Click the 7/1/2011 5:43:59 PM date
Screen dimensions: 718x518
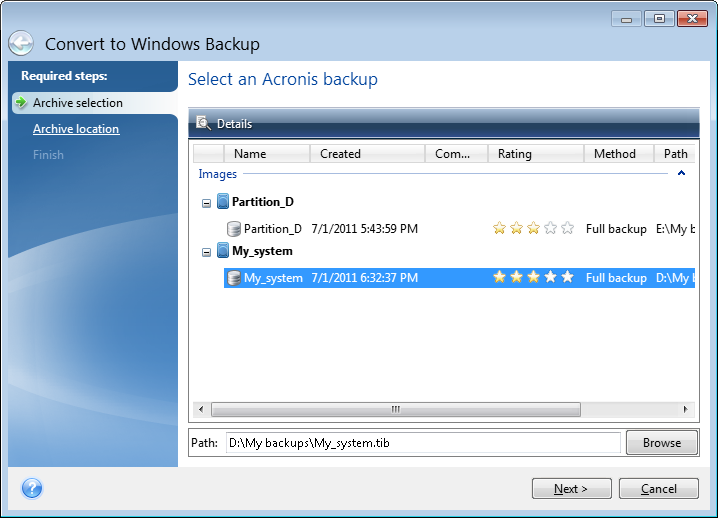coord(364,229)
